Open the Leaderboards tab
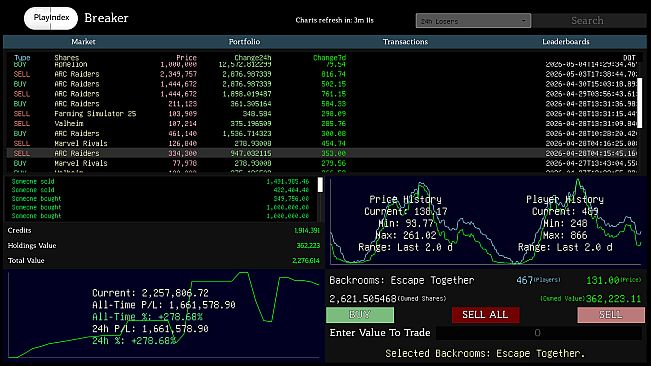The image size is (651, 366). [565, 41]
